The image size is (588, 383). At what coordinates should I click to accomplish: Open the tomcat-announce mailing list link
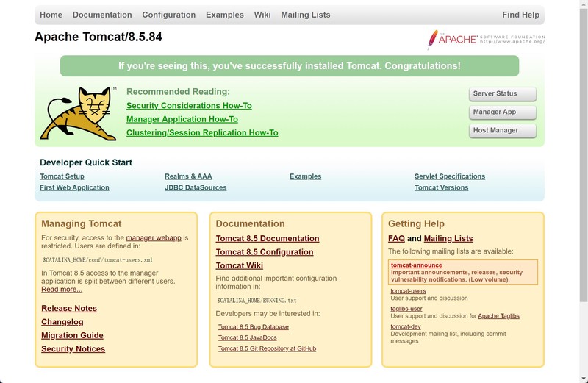[417, 265]
